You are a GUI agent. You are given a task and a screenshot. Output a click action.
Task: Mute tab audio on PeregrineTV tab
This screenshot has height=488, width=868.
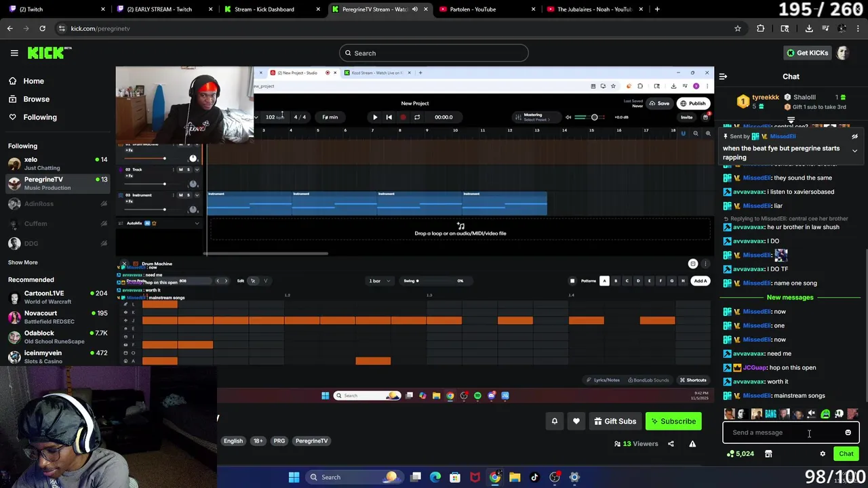[415, 9]
